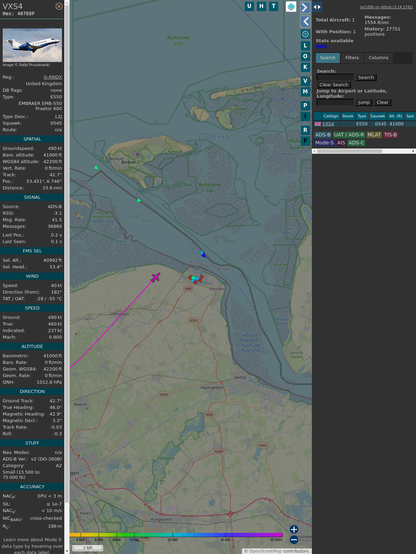Click the P map button
This screenshot has width=416, height=554.
[x=305, y=105]
